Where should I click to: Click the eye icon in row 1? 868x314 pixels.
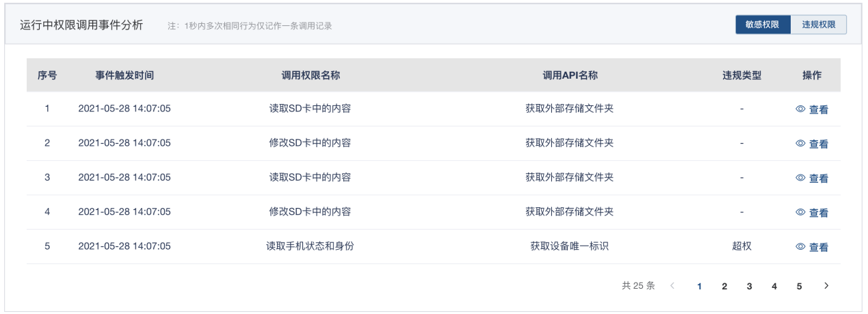coord(800,109)
